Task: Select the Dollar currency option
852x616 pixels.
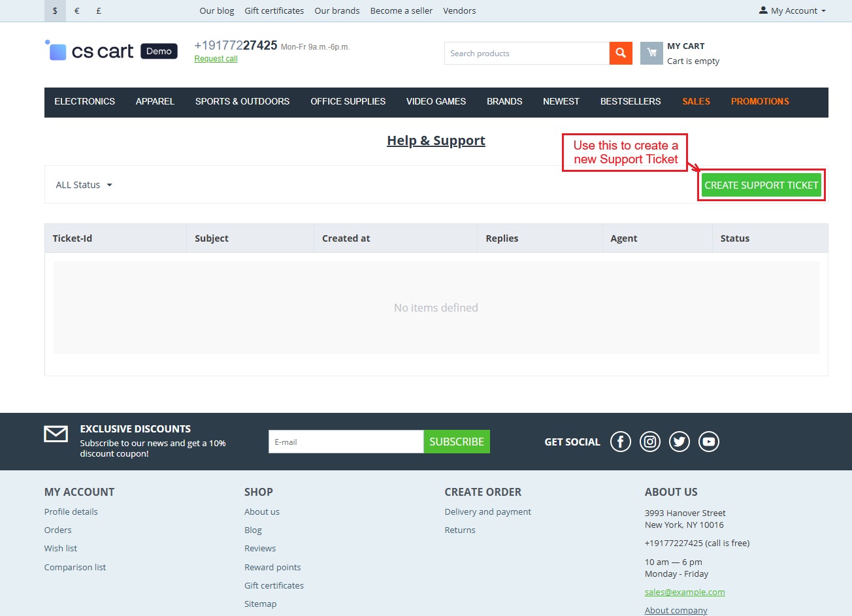Action: [55, 11]
